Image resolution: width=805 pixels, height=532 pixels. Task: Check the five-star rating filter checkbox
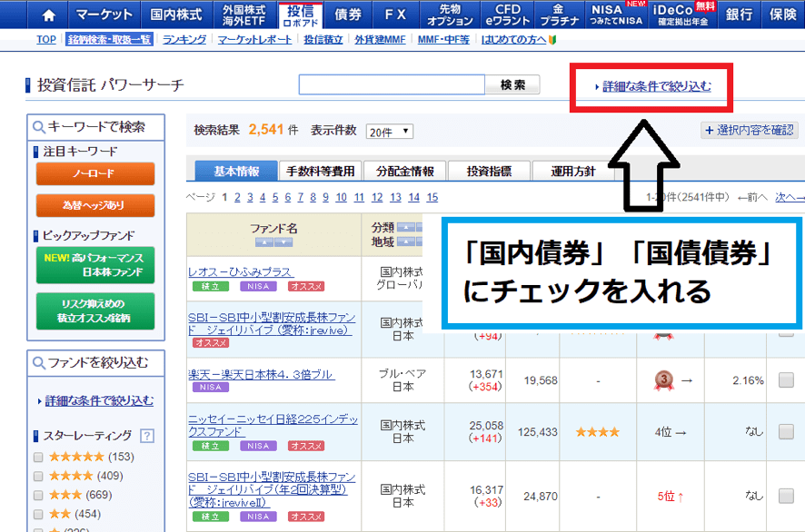[38, 457]
